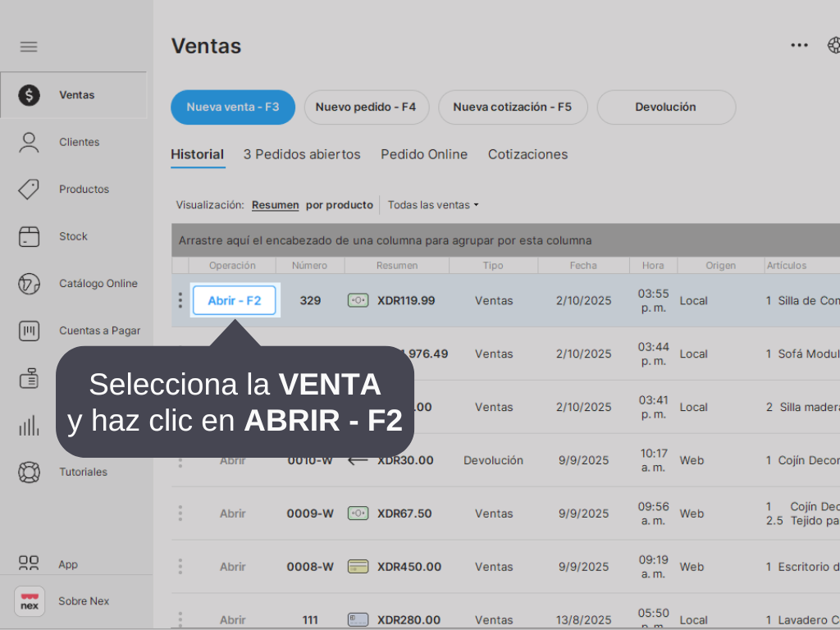840x630 pixels.
Task: Click sale number 329 cell
Action: [x=310, y=300]
